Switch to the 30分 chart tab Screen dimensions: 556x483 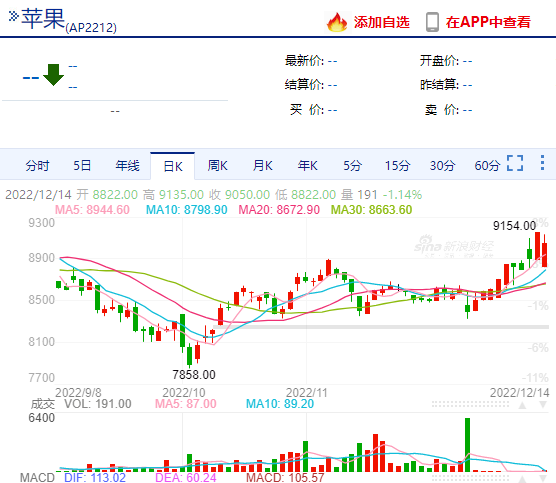pyautogui.click(x=443, y=166)
